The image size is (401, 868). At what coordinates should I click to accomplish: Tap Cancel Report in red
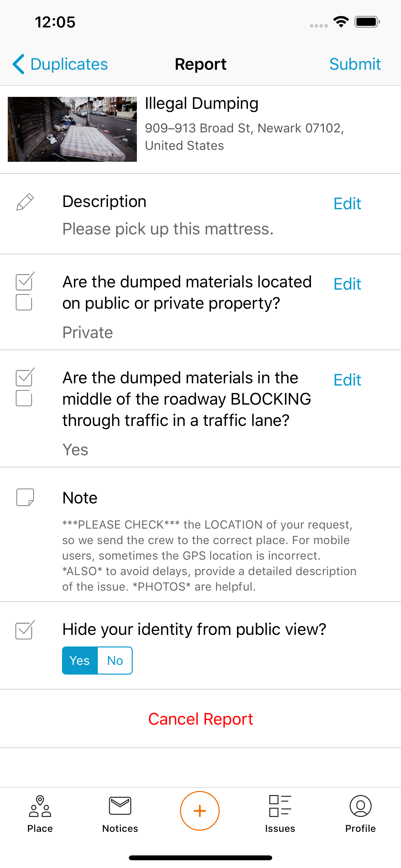click(200, 719)
